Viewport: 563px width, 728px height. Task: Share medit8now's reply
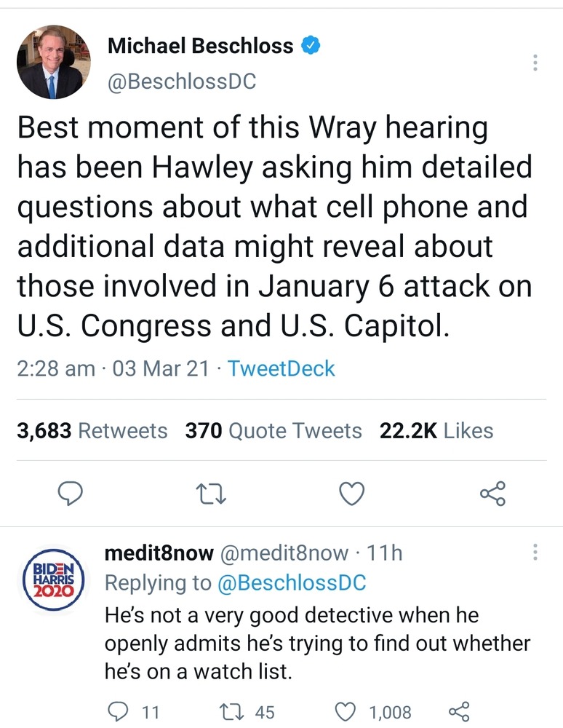(x=458, y=711)
